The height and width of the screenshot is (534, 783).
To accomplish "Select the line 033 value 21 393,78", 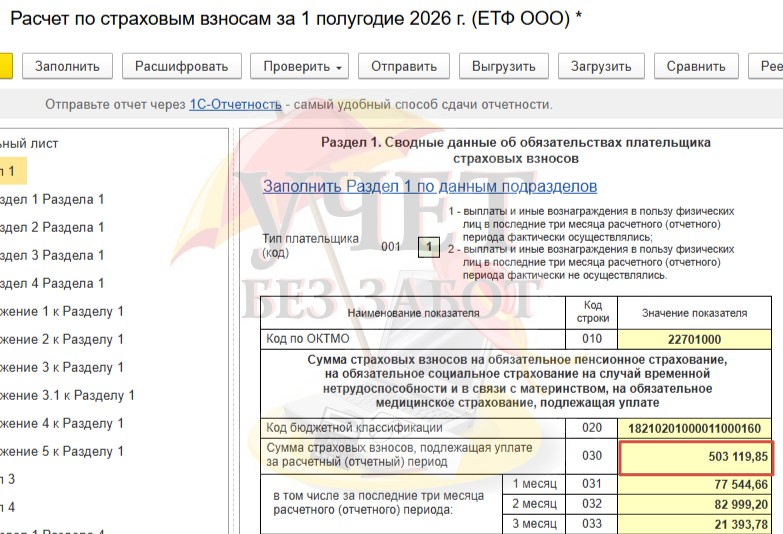I will (694, 525).
